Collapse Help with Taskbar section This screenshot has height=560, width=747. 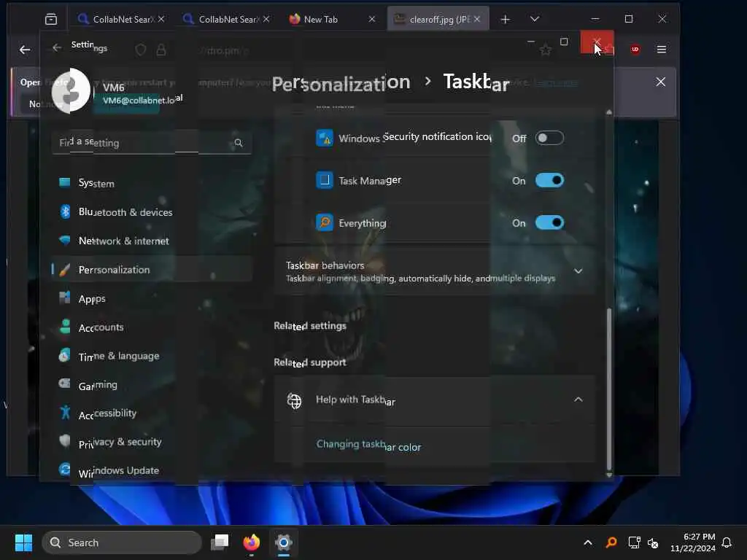tap(435, 400)
